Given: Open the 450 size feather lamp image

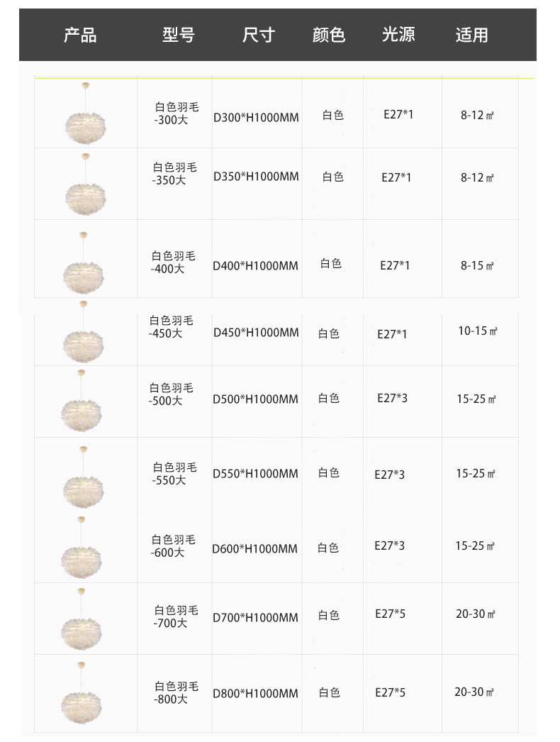Looking at the screenshot, I should click(83, 332).
